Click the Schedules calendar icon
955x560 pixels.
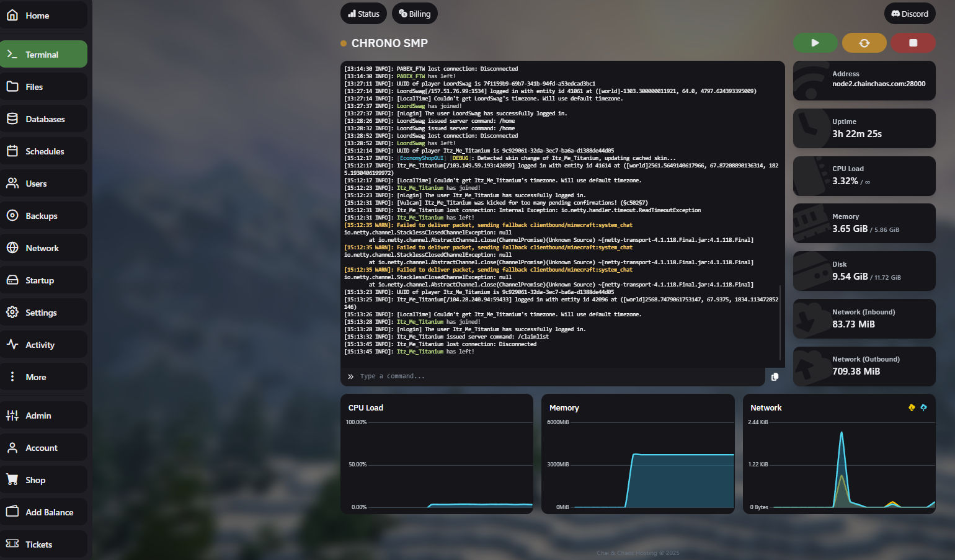pos(12,151)
